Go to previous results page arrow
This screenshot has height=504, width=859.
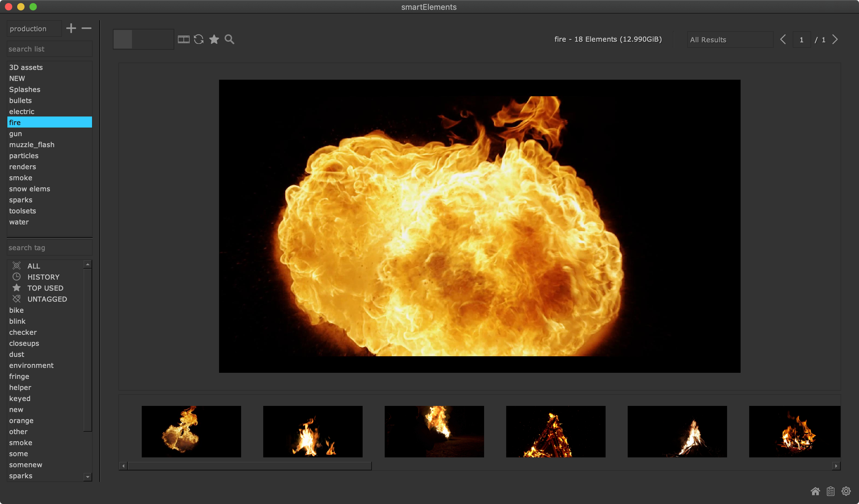tap(783, 40)
